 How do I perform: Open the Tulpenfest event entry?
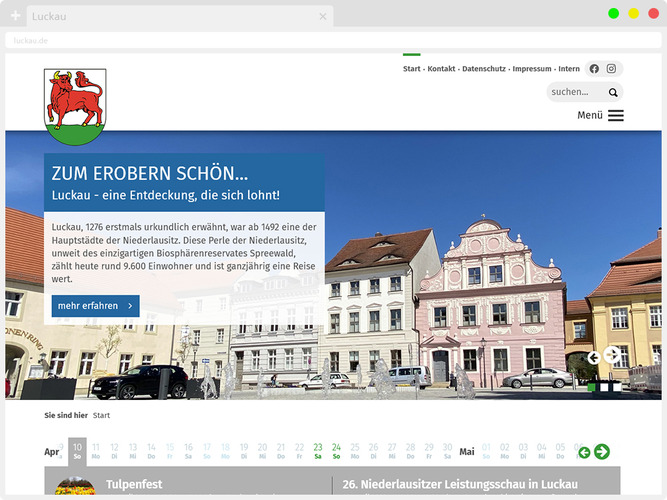coord(133,484)
